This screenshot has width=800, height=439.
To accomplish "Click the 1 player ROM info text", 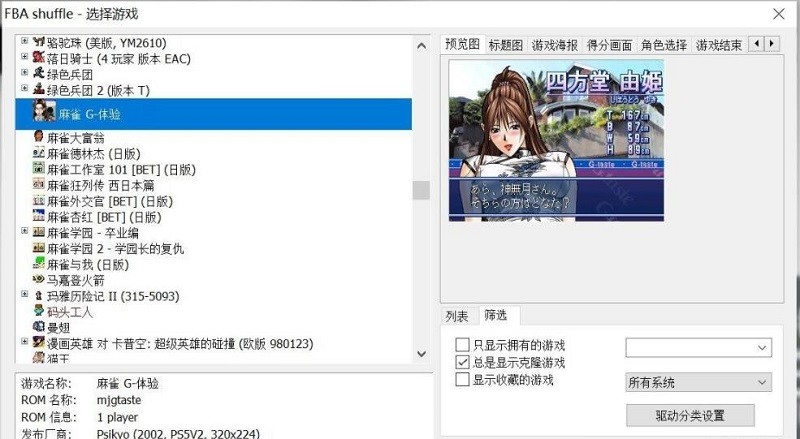I will pos(117,417).
